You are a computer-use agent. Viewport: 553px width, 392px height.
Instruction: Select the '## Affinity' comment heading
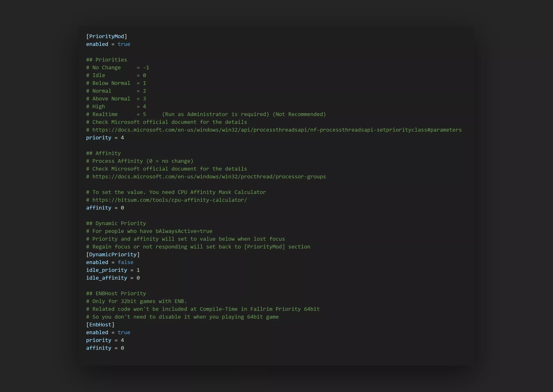click(x=103, y=153)
